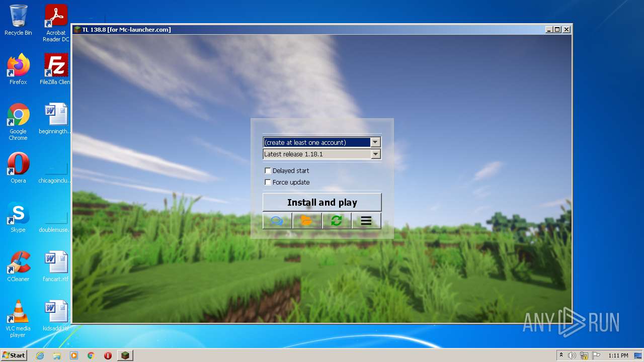The image size is (644, 362).
Task: Expand the Latest release 1.18.1 dropdown arrow
Action: coord(375,154)
